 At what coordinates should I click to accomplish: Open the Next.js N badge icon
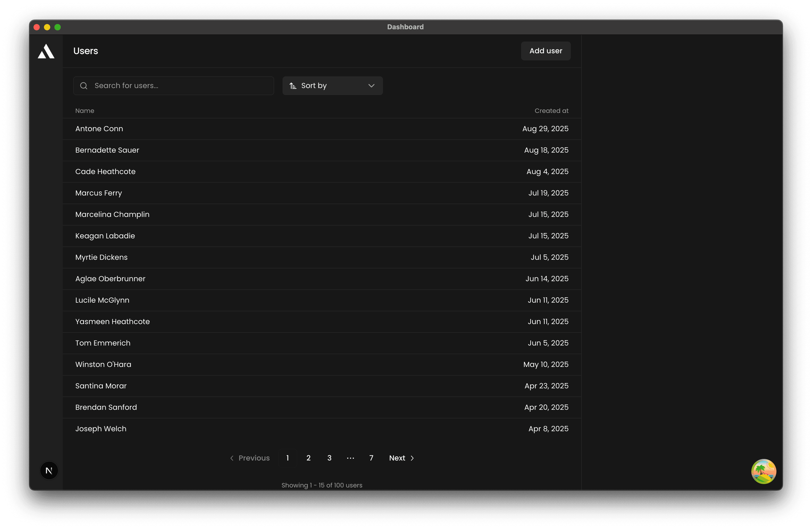(49, 471)
